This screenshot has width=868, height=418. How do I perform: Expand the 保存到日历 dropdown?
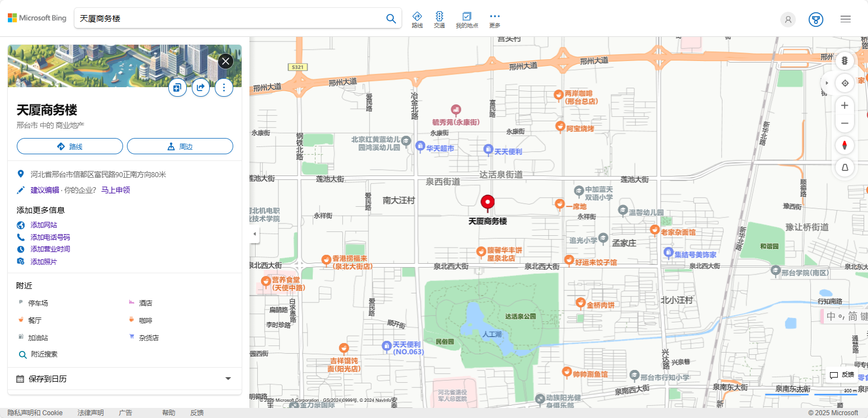click(228, 378)
